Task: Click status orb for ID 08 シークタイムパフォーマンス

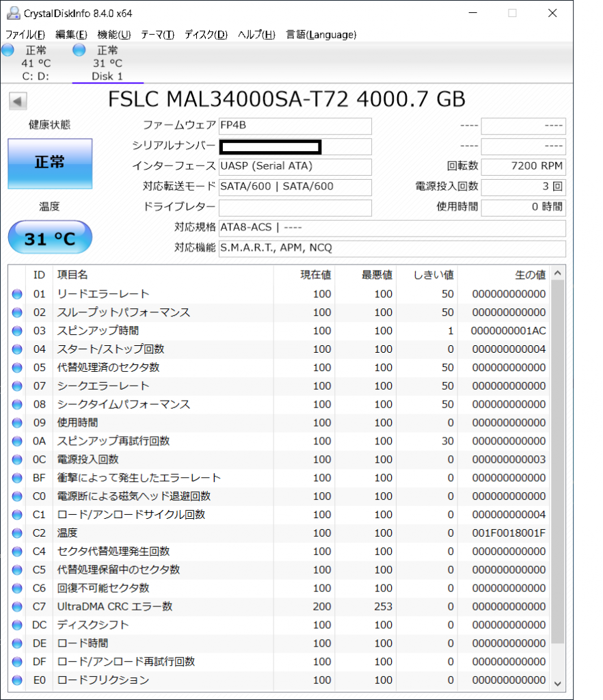Action: click(17, 405)
